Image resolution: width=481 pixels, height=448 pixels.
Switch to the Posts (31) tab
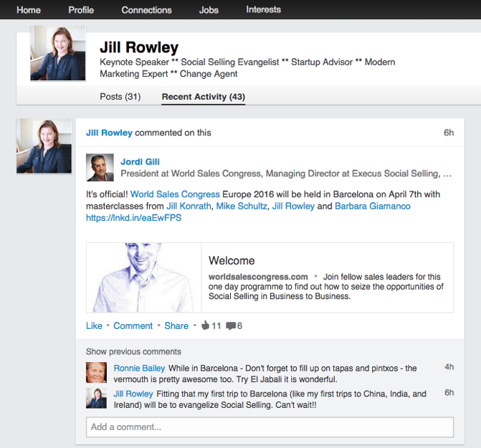pos(120,97)
